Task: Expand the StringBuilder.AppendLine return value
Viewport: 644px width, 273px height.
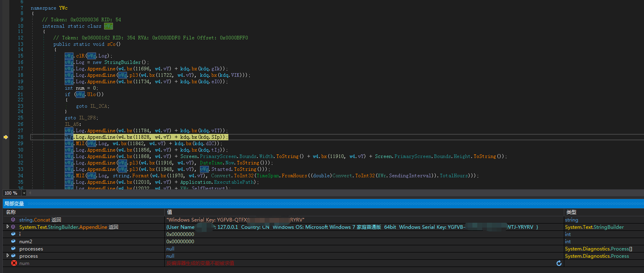Action: click(8, 227)
